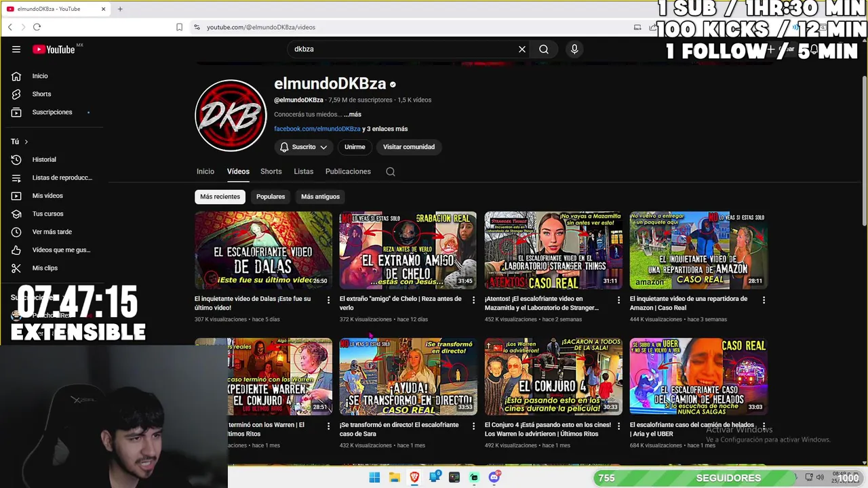Select the elmundoDKBza browser tab
The height and width of the screenshot is (488, 868).
[x=56, y=9]
